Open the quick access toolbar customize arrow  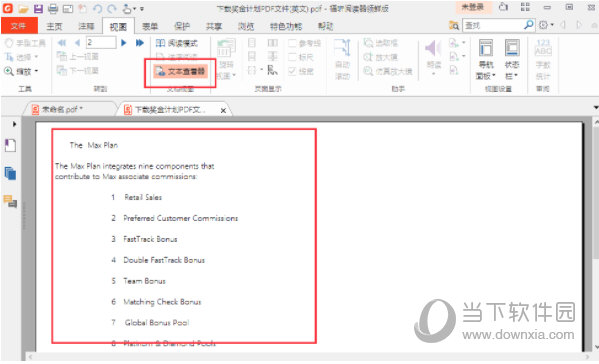142,8
